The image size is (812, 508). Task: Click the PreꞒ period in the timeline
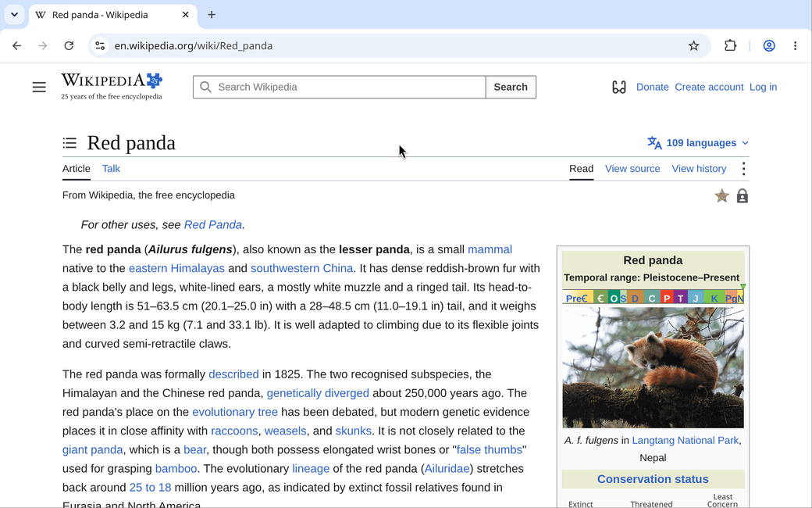[x=578, y=298]
